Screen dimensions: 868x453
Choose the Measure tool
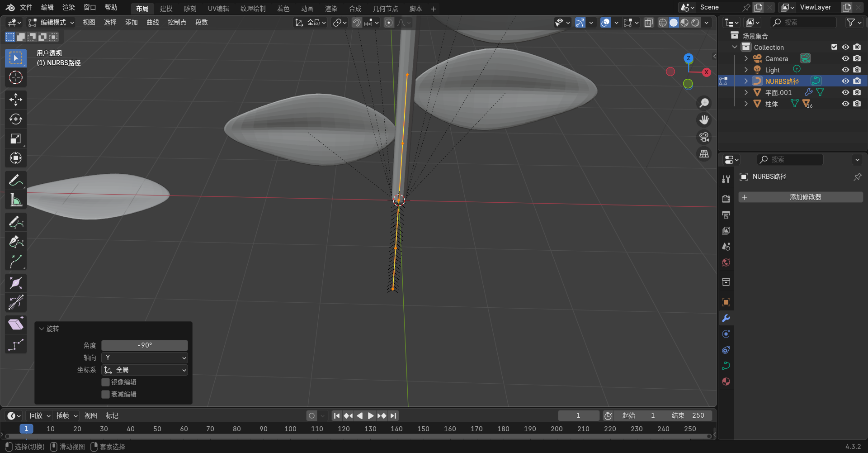(16, 200)
